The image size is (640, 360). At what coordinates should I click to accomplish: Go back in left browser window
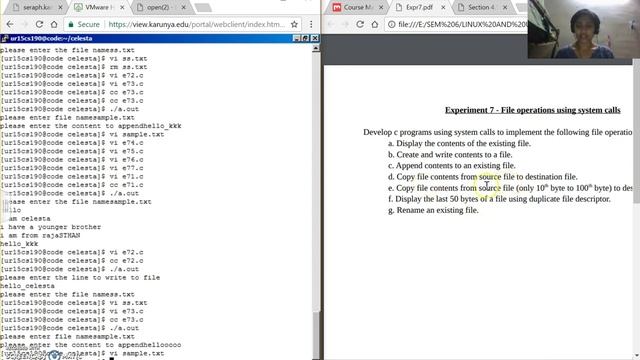[10, 24]
